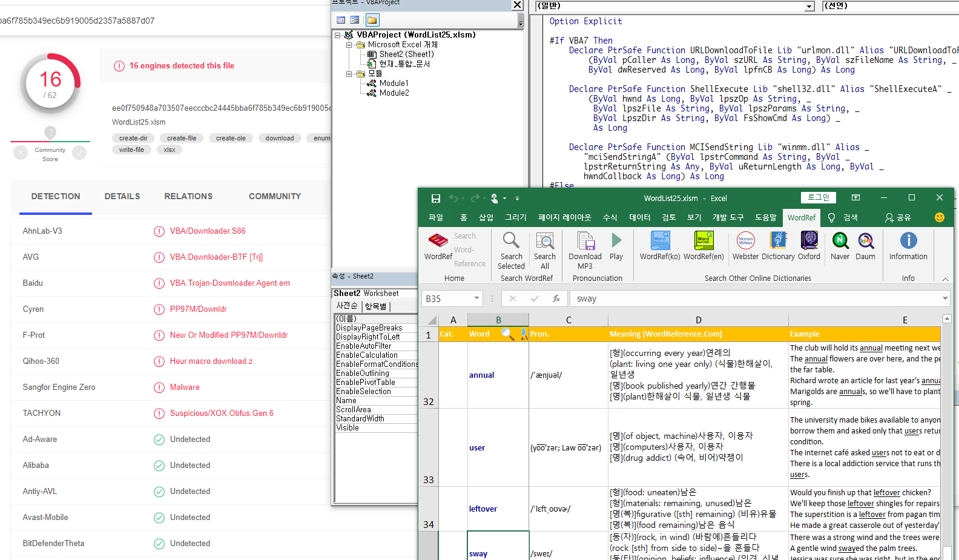The width and height of the screenshot is (959, 560).
Task: Select cell containing the word leftover
Action: [x=498, y=509]
